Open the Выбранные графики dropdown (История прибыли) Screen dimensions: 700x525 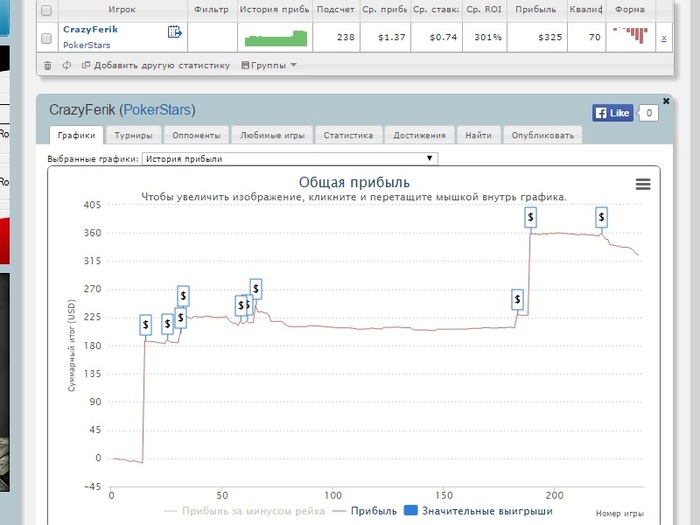coord(290,158)
